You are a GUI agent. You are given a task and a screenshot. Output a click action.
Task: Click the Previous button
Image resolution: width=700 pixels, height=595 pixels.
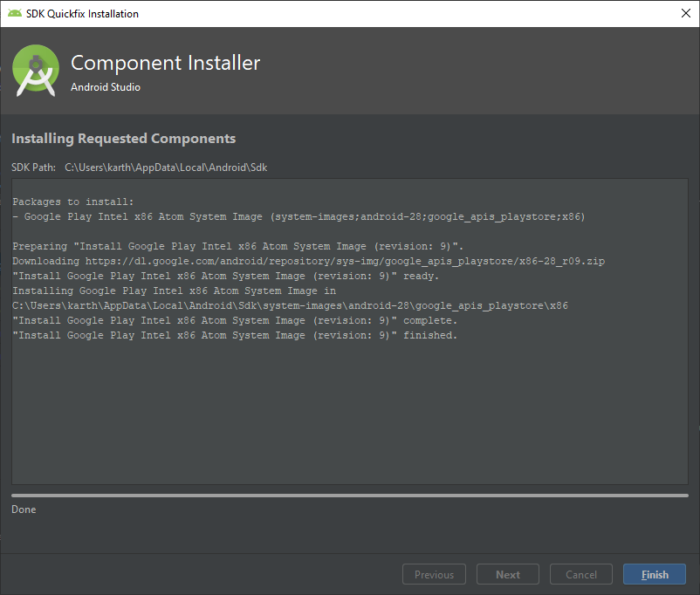[434, 574]
